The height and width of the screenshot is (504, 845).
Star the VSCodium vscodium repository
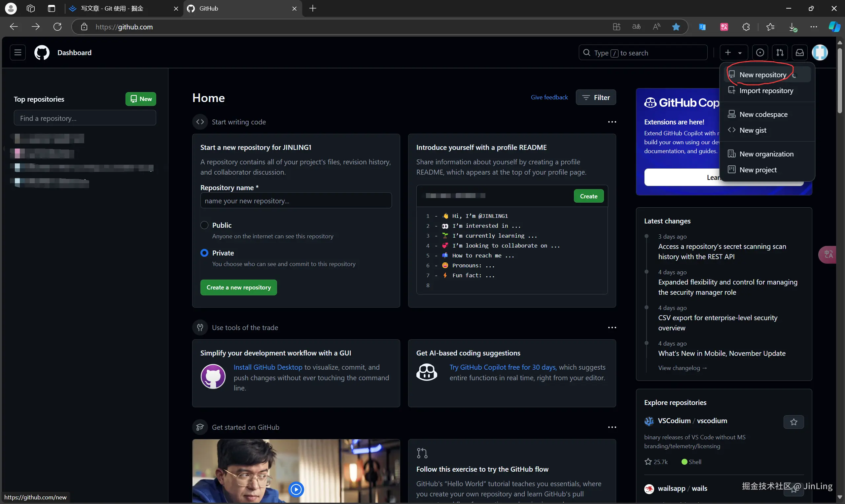pyautogui.click(x=793, y=422)
